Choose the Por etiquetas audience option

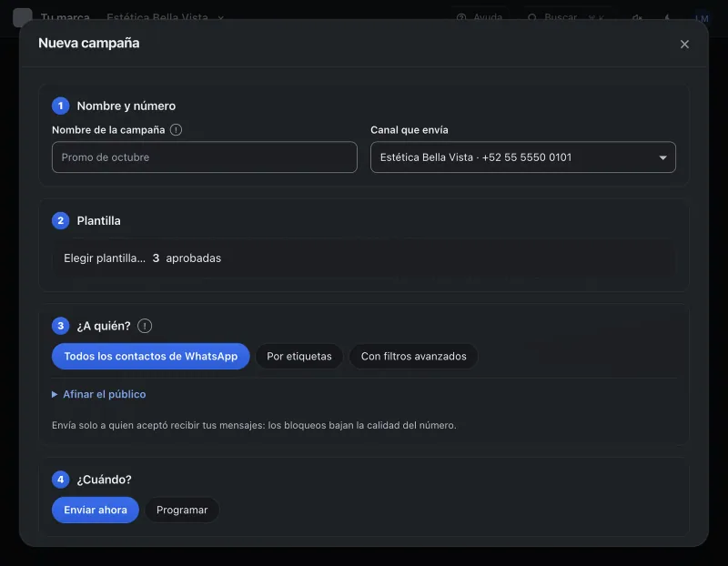(299, 356)
